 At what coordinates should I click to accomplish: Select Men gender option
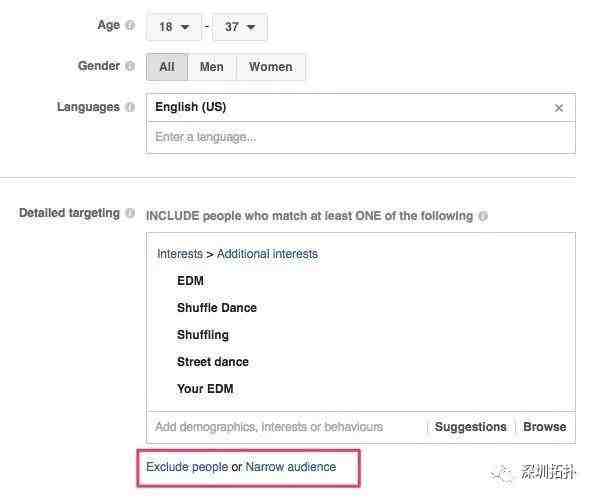point(212,67)
